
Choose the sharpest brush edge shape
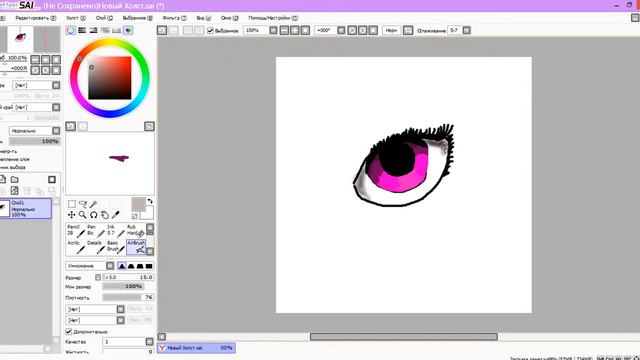tap(122, 266)
